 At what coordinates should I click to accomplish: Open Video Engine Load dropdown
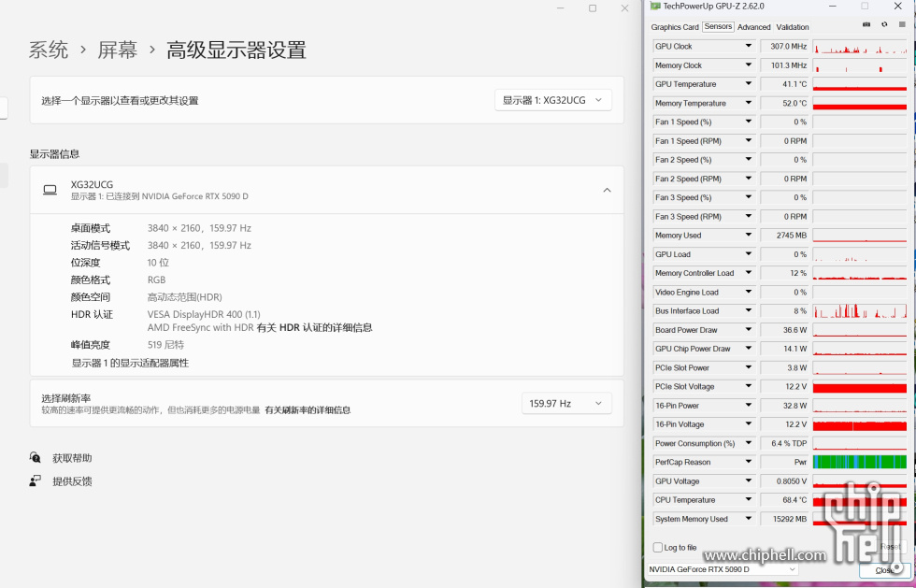pos(748,293)
